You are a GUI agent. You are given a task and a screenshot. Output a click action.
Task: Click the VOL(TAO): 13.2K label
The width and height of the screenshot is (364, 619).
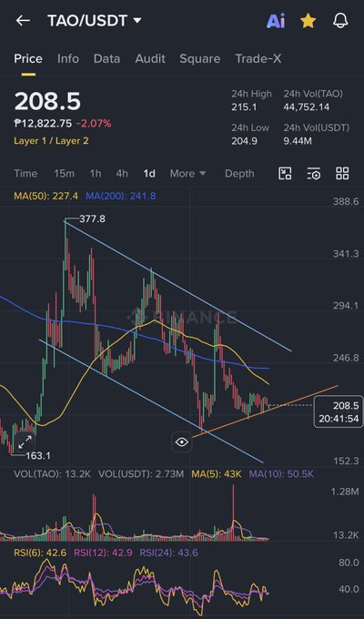tap(52, 474)
